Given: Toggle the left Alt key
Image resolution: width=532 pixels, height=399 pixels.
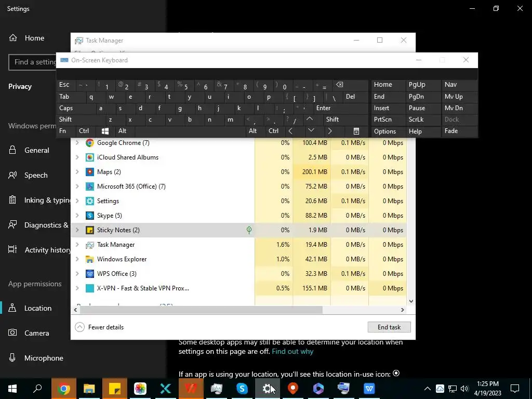Looking at the screenshot, I should [x=125, y=131].
